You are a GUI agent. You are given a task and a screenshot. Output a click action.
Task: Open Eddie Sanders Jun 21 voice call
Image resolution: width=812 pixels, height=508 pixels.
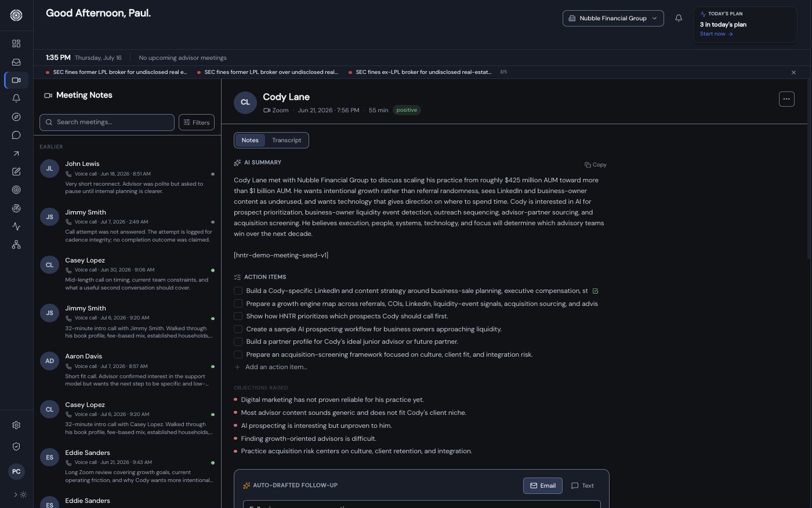pos(127,466)
